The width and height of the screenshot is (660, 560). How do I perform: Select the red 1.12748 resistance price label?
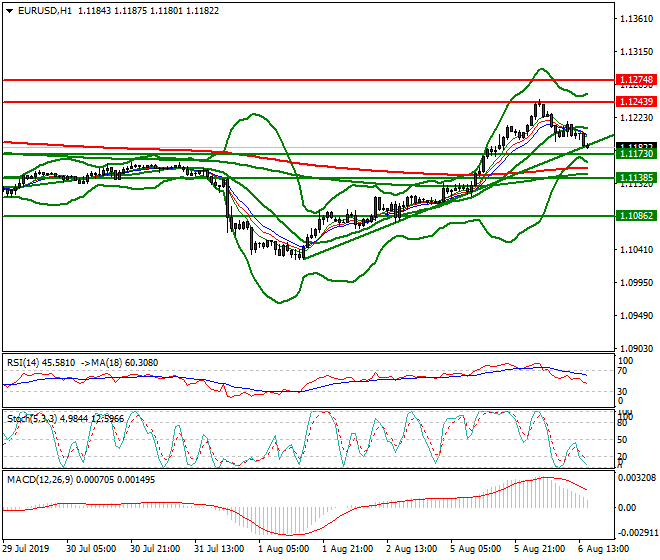pos(636,80)
